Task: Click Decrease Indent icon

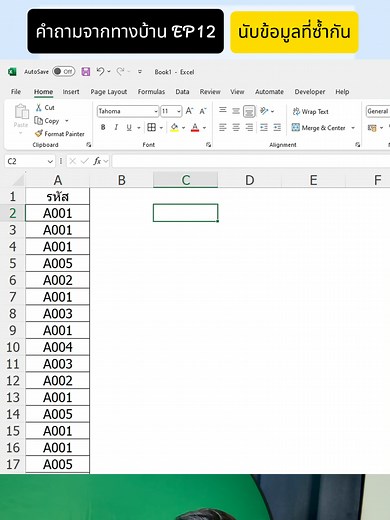Action: (x=264, y=127)
